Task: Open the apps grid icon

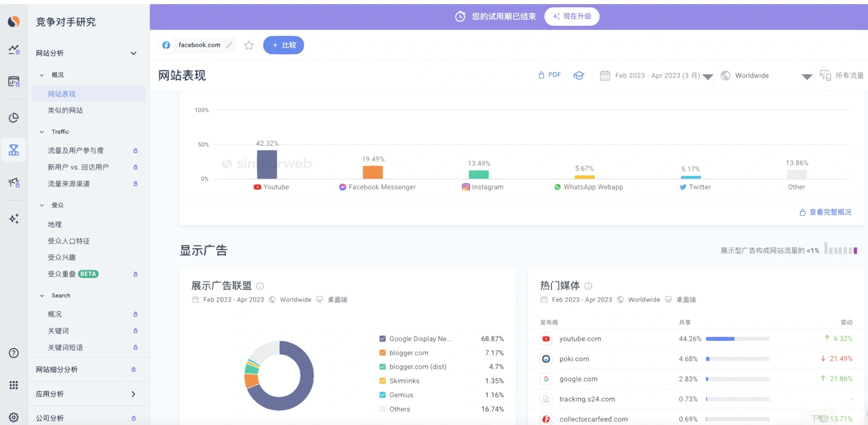Action: (14, 385)
